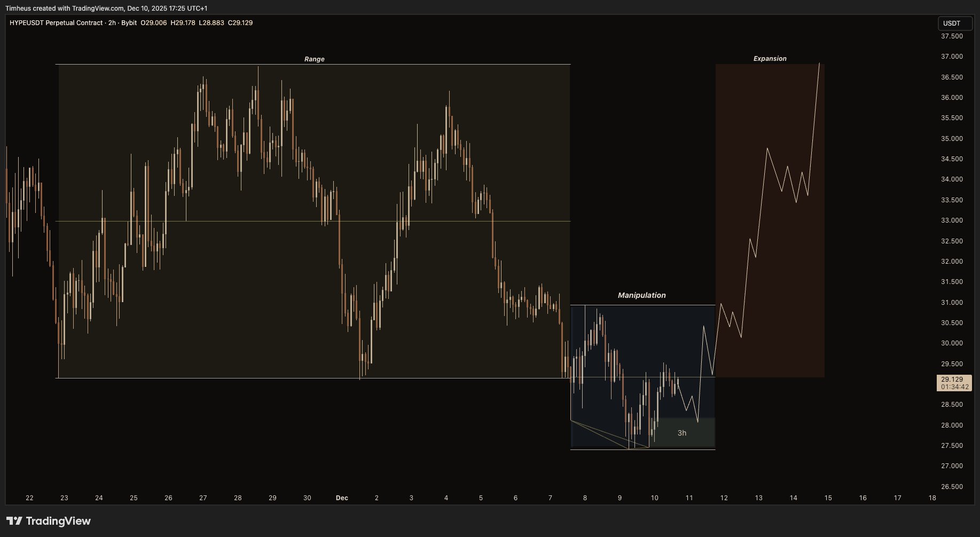This screenshot has height=537, width=980.
Task: Click date 10 on the time axis
Action: (654, 498)
